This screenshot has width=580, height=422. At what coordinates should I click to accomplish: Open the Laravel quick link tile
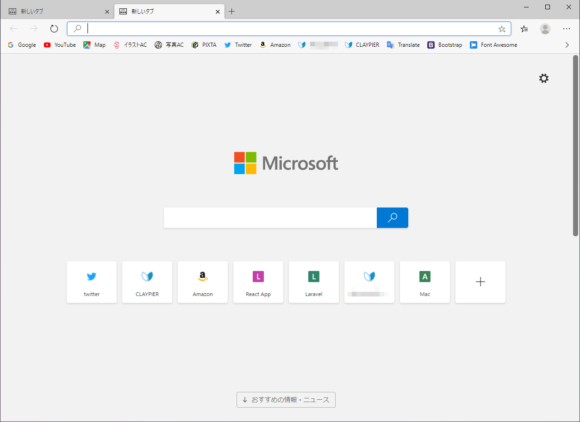pos(314,282)
